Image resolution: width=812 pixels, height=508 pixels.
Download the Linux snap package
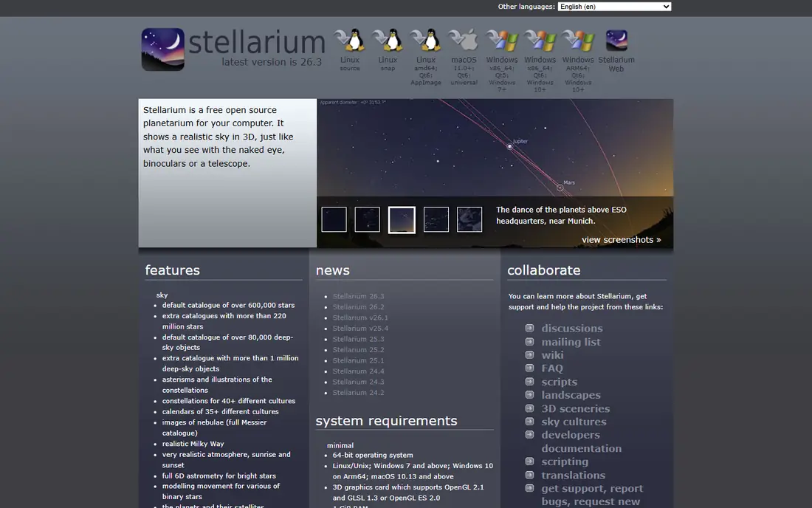[x=388, y=49]
